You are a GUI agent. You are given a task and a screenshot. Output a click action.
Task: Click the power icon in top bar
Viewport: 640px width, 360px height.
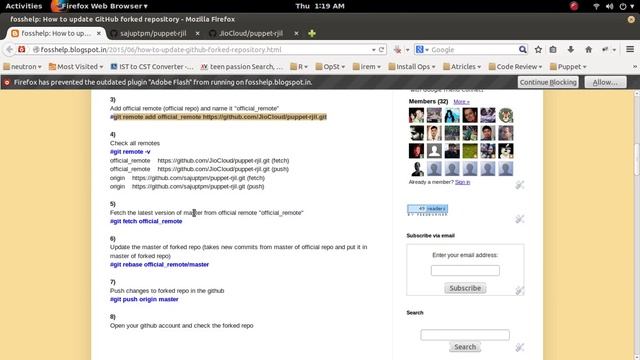coord(623,6)
